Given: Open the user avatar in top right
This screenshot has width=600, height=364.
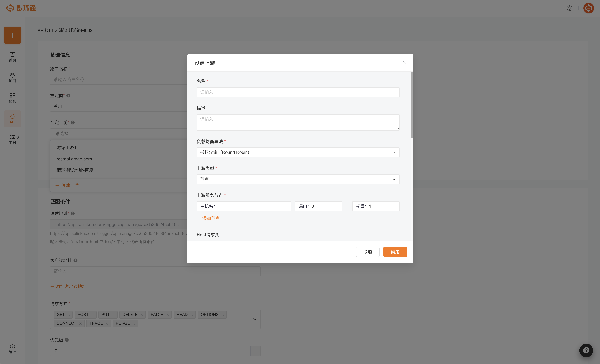Looking at the screenshot, I should coord(589,8).
